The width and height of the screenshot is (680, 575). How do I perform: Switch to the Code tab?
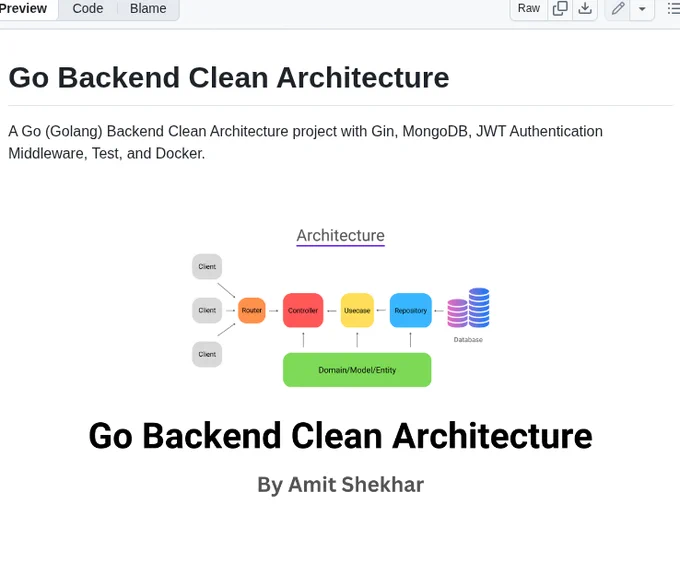[x=88, y=9]
